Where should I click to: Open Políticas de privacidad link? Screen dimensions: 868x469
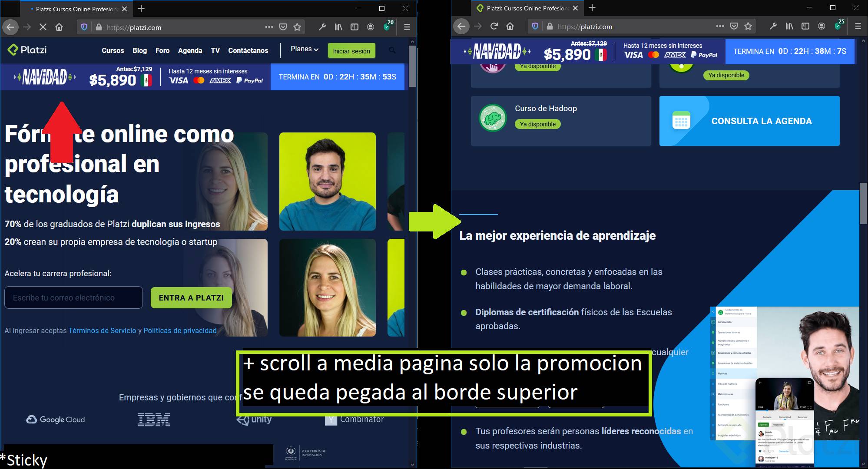(180, 330)
